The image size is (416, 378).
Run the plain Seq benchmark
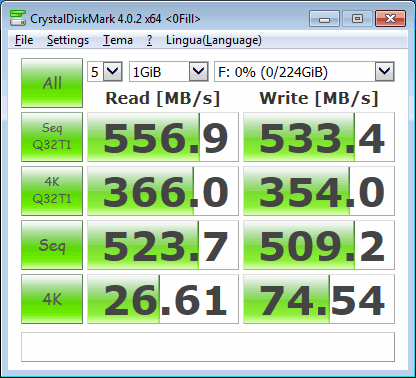pos(52,245)
